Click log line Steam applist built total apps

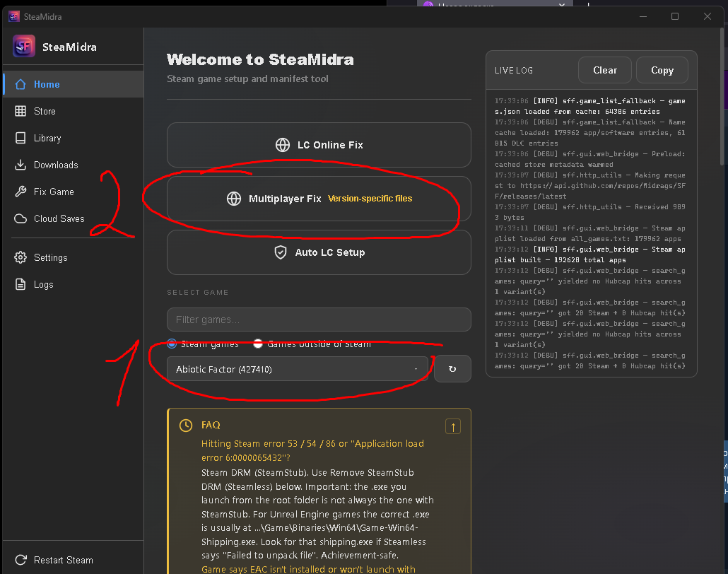pos(589,254)
